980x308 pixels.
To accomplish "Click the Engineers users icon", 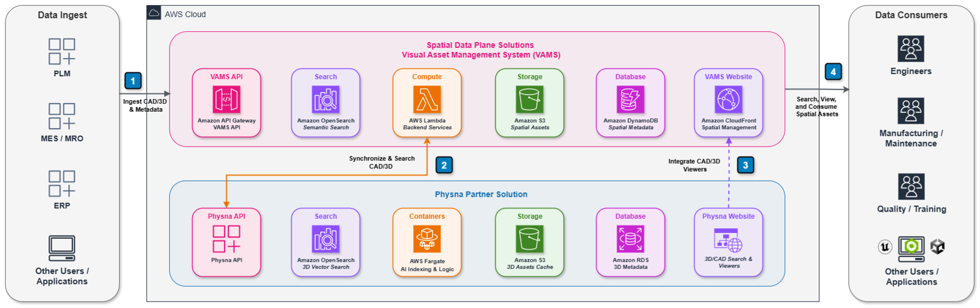I will click(x=911, y=49).
